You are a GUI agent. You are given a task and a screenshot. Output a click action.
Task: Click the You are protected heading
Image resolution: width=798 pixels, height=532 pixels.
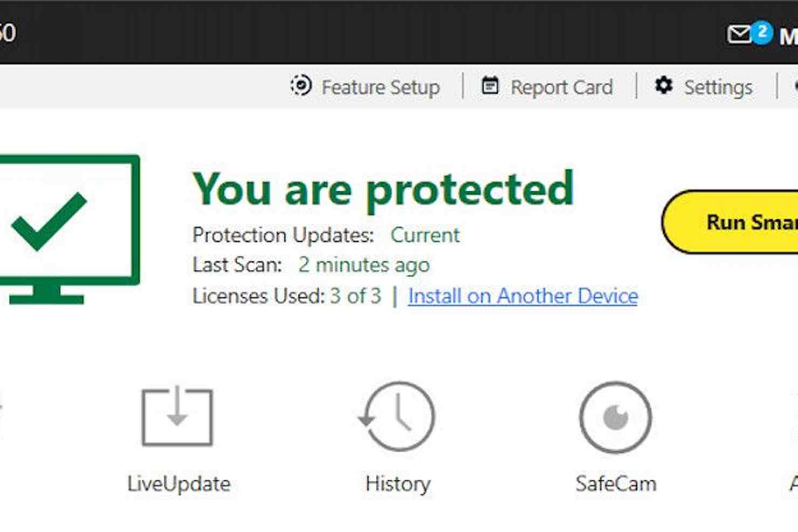pos(383,189)
